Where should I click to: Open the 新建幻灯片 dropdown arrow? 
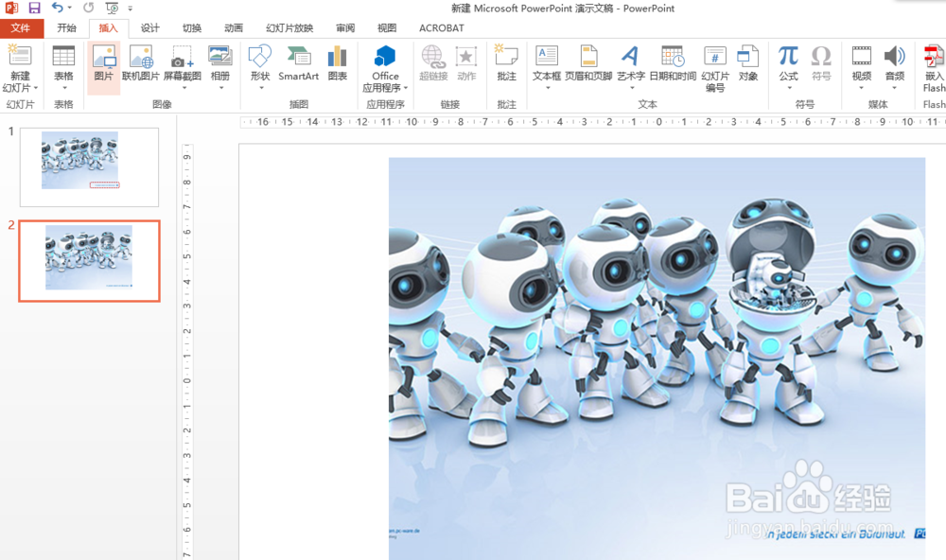click(x=36, y=88)
